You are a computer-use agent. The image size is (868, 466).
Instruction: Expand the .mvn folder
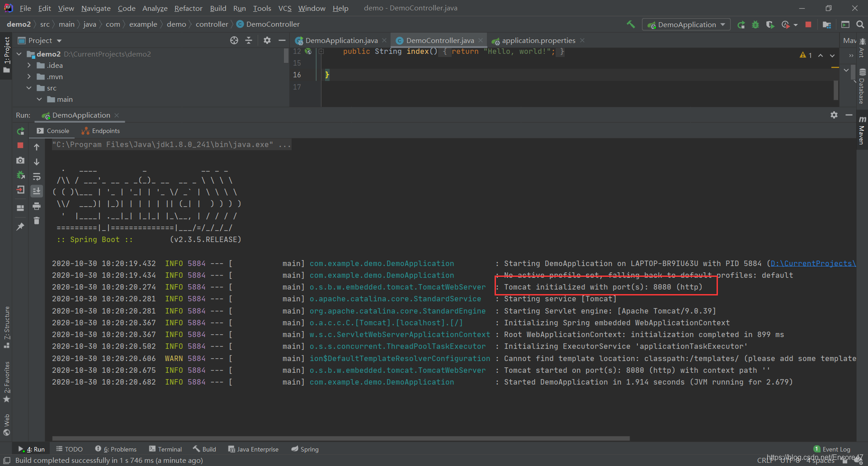[29, 76]
